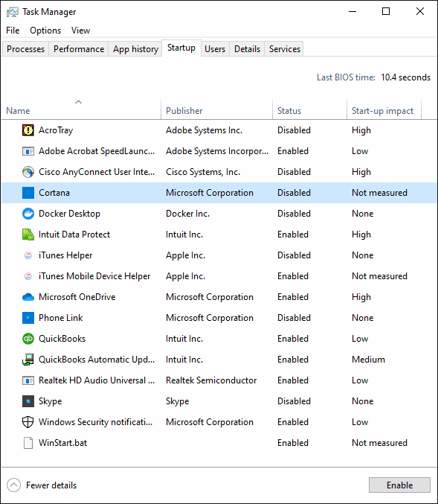The width and height of the screenshot is (438, 504).
Task: Select the Skype entry name
Action: [50, 401]
